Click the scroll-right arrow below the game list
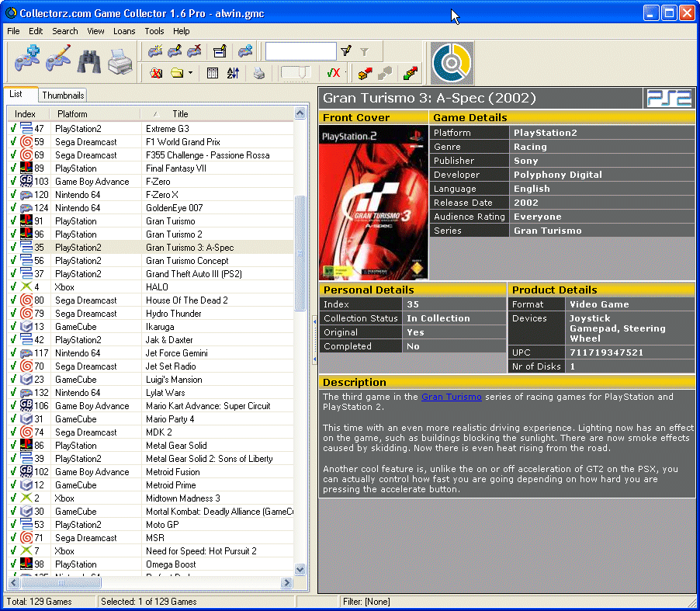The height and width of the screenshot is (611, 700). (286, 583)
